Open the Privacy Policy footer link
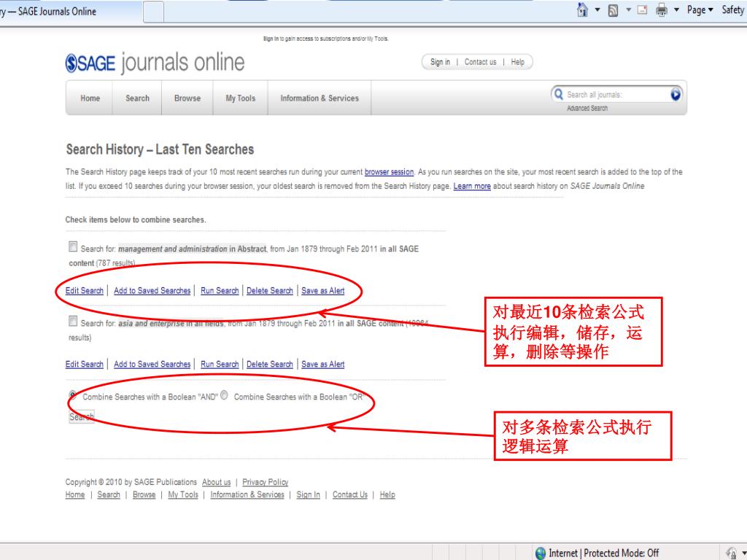 tap(266, 482)
